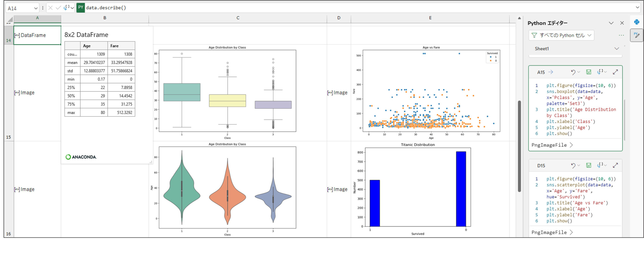Select column C header
The width and height of the screenshot is (644, 253).
click(x=238, y=18)
